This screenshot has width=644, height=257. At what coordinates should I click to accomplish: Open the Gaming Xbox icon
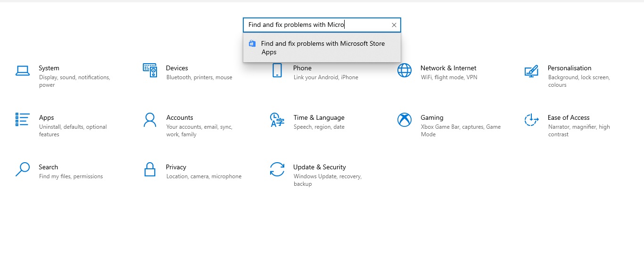405,120
